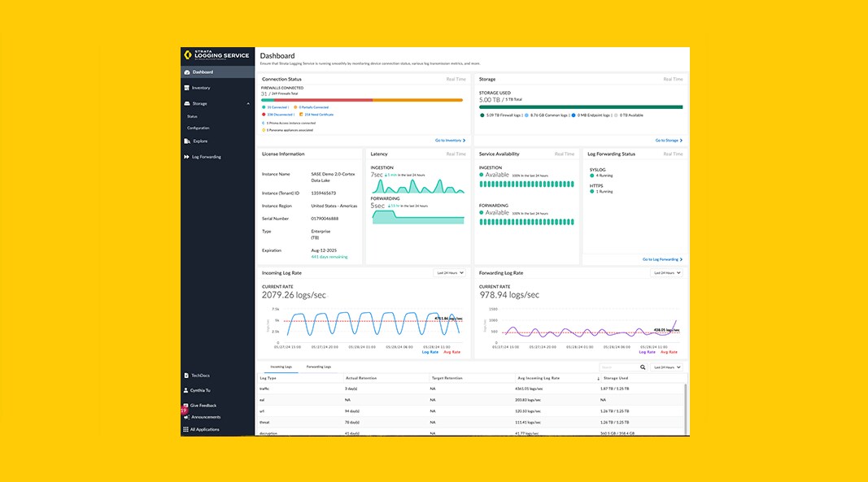
Task: Select Configuration under Storage in the sidebar
Action: click(198, 128)
